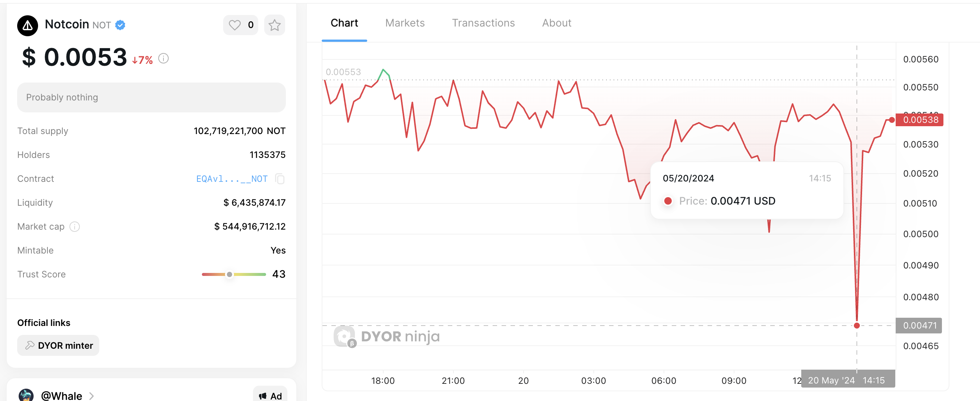Open the EQAvl...__NOT contract link
Screen dimensions: 980x401
click(x=232, y=179)
